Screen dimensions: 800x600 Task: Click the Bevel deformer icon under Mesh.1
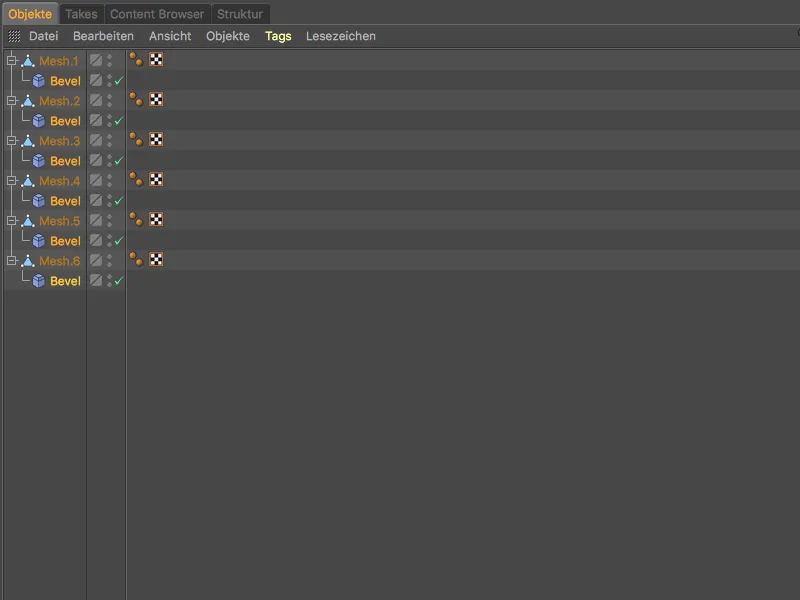tap(39, 81)
